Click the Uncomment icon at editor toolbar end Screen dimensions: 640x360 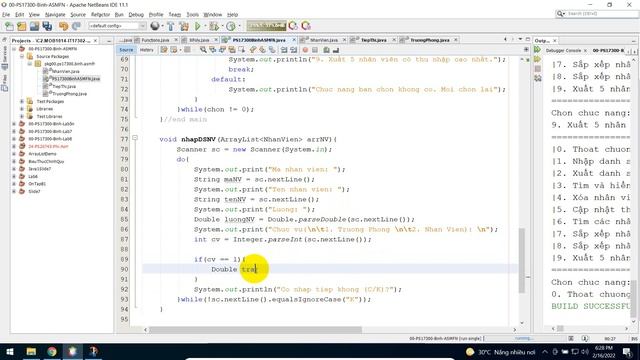[x=336, y=50]
